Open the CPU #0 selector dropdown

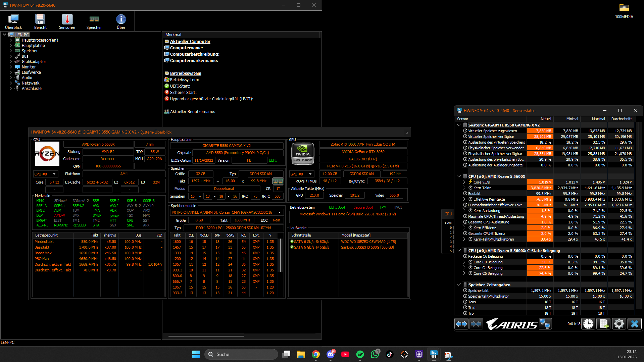pos(46,174)
